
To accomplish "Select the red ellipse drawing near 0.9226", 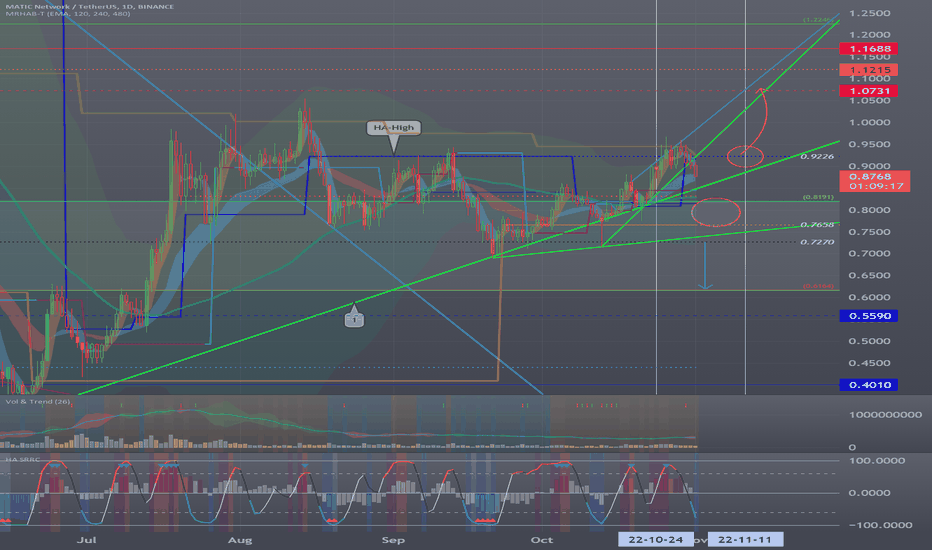I will click(x=745, y=156).
